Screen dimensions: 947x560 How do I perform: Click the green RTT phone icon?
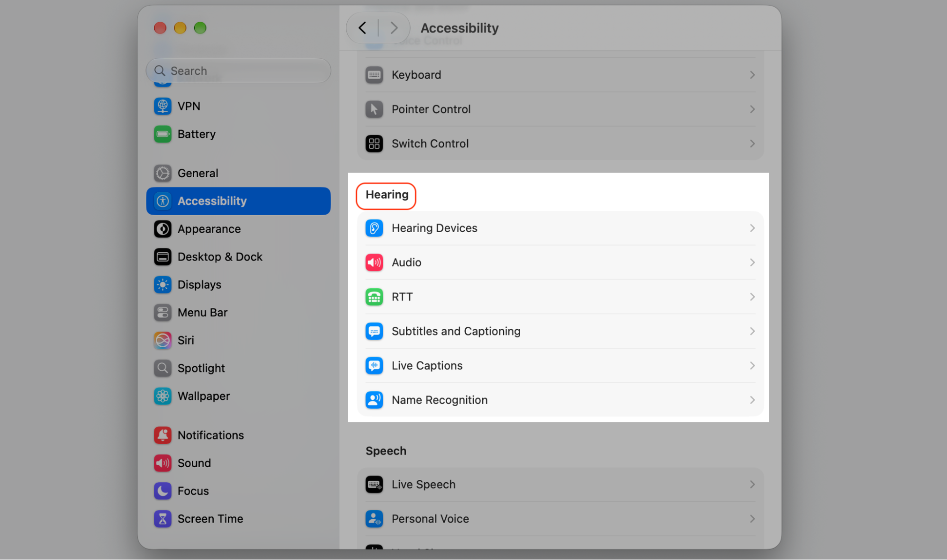pyautogui.click(x=374, y=297)
